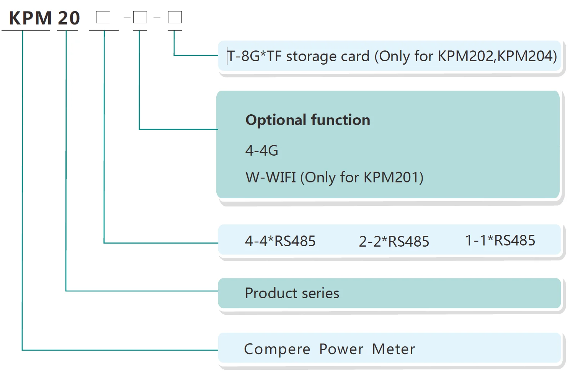This screenshot has width=588, height=377.
Task: Click the Optional function heading
Action: pyautogui.click(x=308, y=120)
